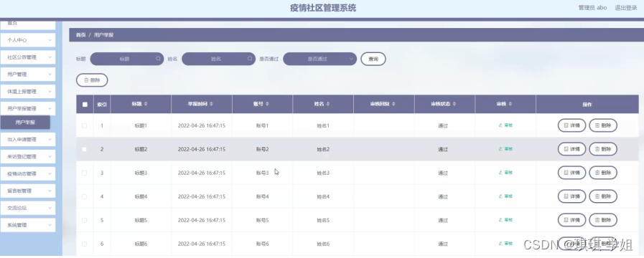Expand the 来访登记管理 sidebar menu

[x=27, y=157]
